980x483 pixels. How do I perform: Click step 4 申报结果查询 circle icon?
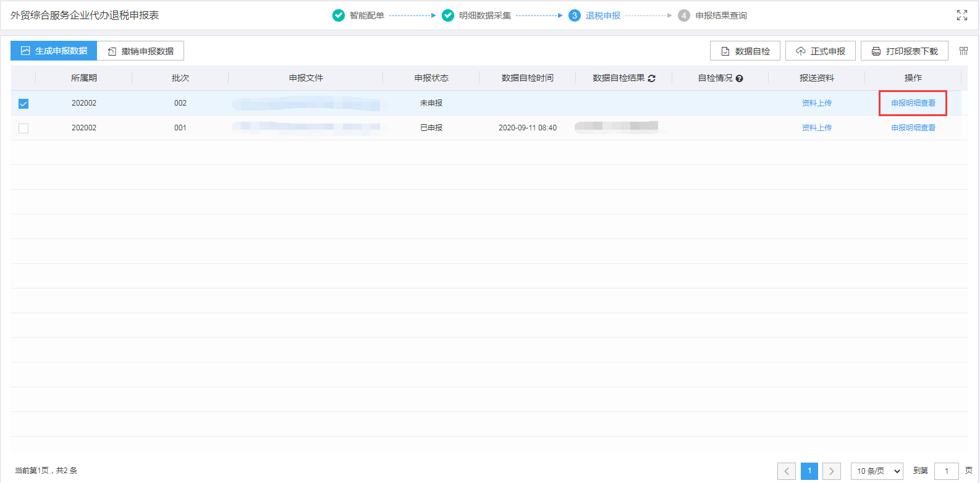coord(684,15)
